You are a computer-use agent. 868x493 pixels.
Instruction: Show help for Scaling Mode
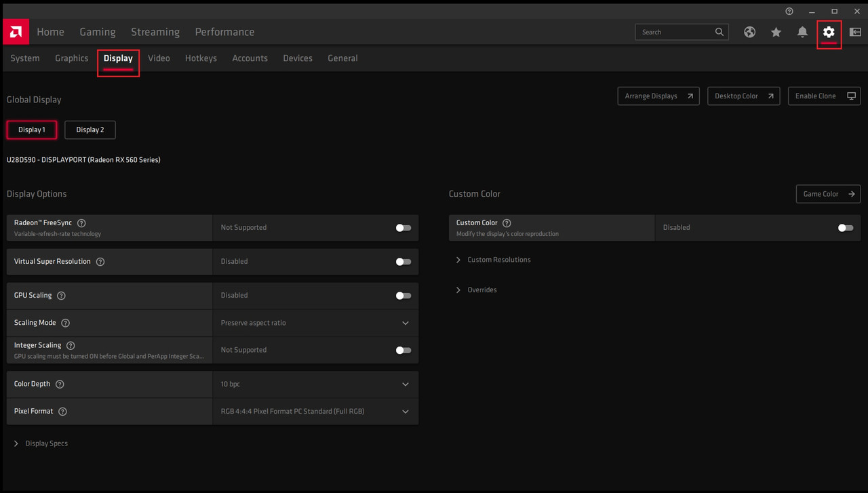tap(66, 323)
